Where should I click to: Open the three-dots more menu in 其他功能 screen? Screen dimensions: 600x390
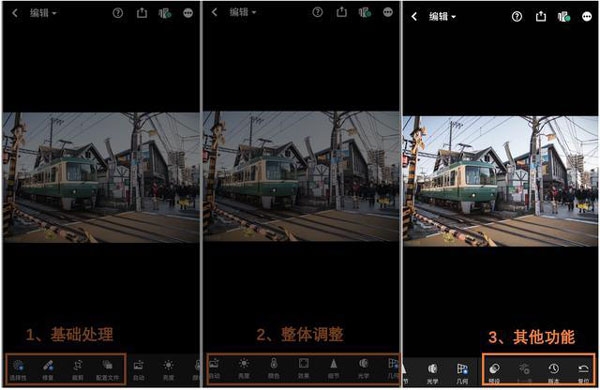point(587,16)
